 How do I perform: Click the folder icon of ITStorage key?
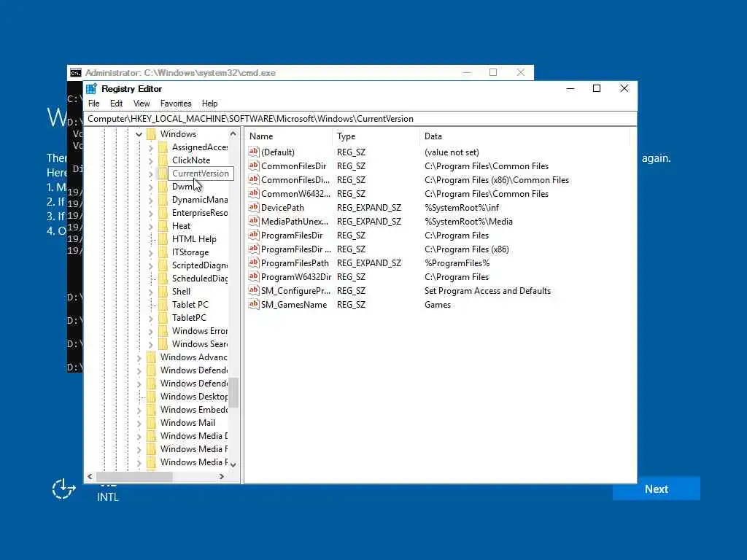[163, 252]
